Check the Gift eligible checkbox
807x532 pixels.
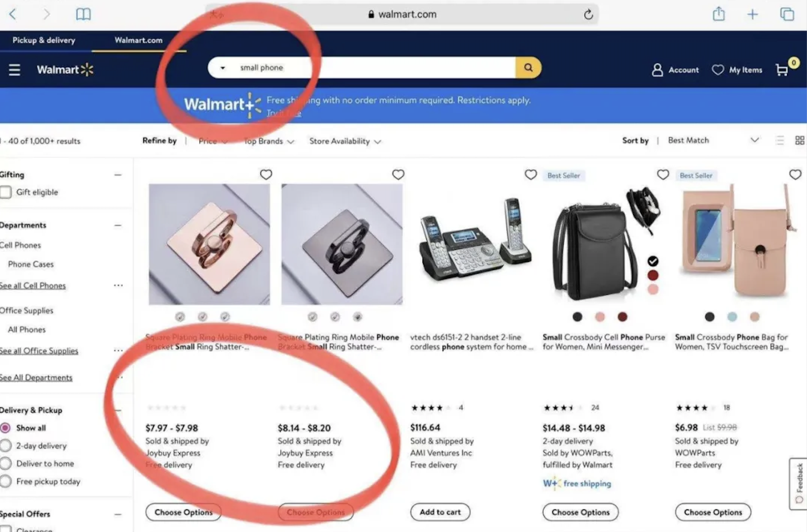coord(6,192)
